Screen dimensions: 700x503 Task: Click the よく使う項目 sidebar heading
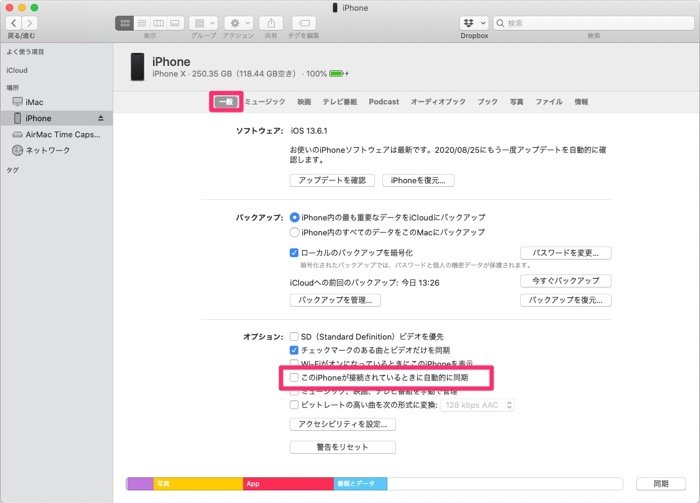(25, 52)
